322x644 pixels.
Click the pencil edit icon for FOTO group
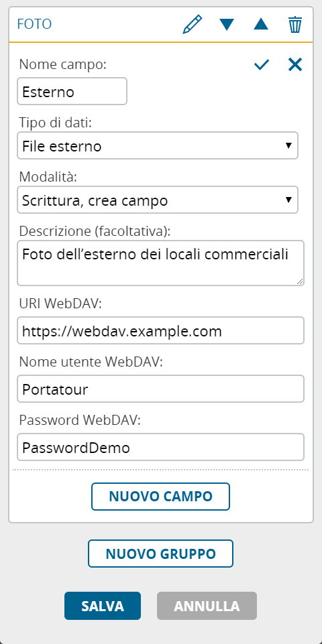click(192, 24)
